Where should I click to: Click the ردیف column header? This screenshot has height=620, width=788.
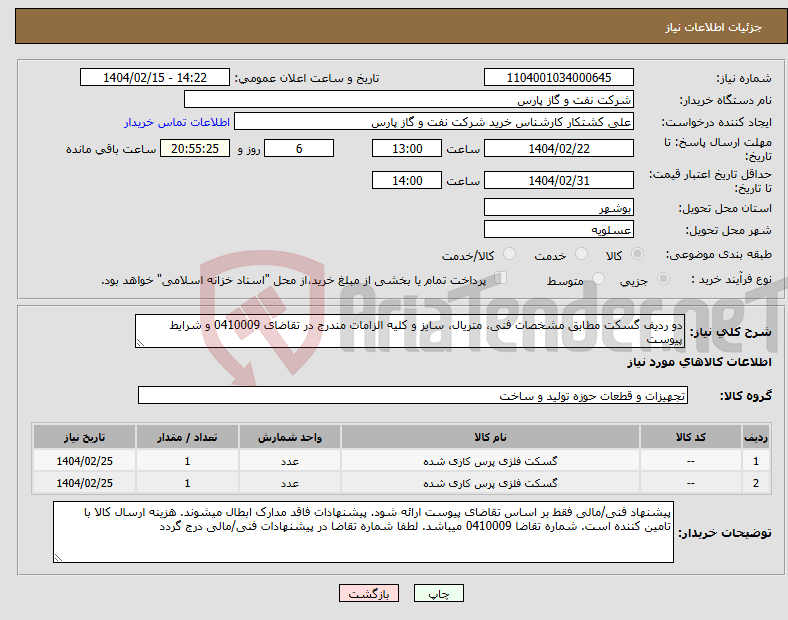click(756, 437)
